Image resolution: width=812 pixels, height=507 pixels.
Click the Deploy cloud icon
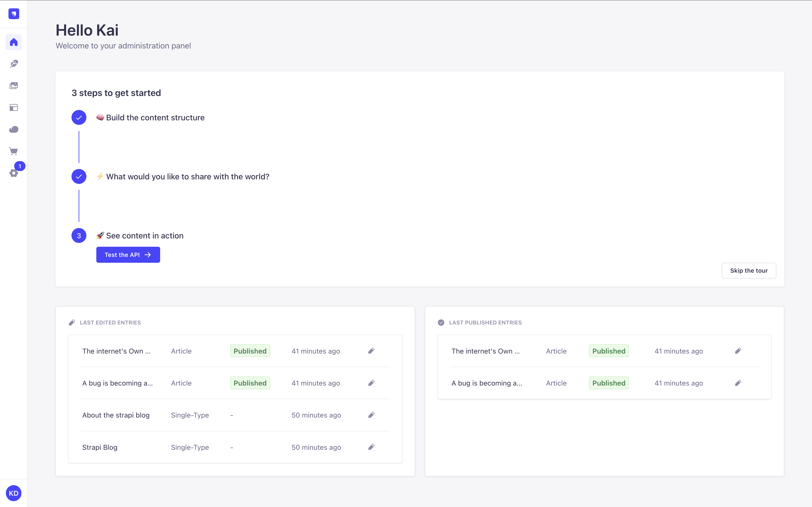pyautogui.click(x=14, y=129)
